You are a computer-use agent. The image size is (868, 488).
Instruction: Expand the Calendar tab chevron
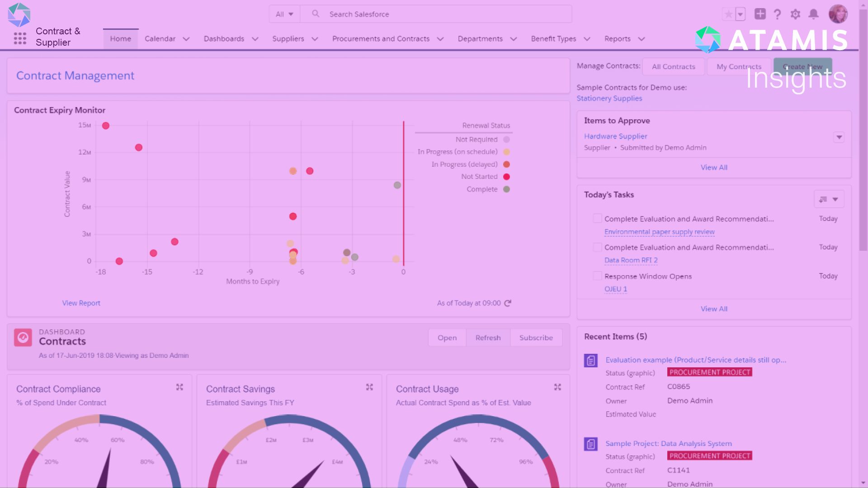pyautogui.click(x=186, y=39)
